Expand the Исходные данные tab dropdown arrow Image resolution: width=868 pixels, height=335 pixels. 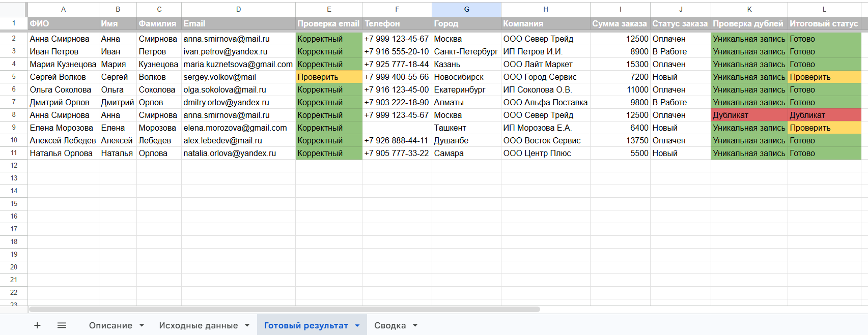pos(247,325)
